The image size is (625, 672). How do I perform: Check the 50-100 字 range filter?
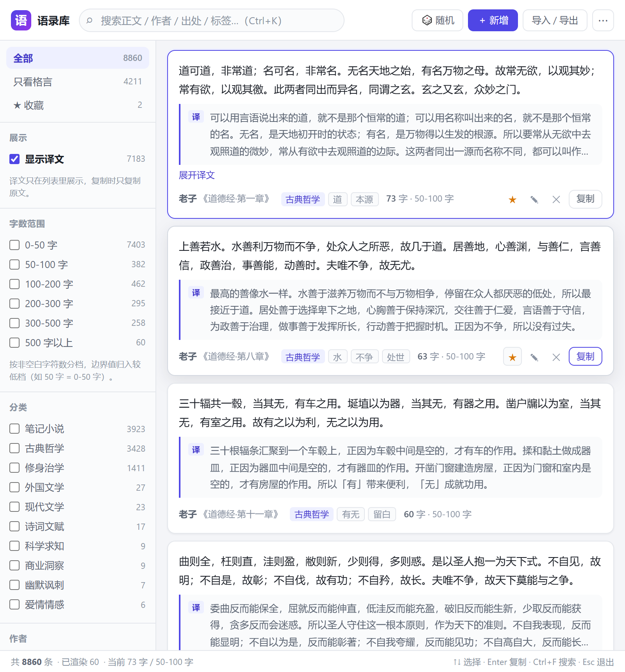[14, 265]
